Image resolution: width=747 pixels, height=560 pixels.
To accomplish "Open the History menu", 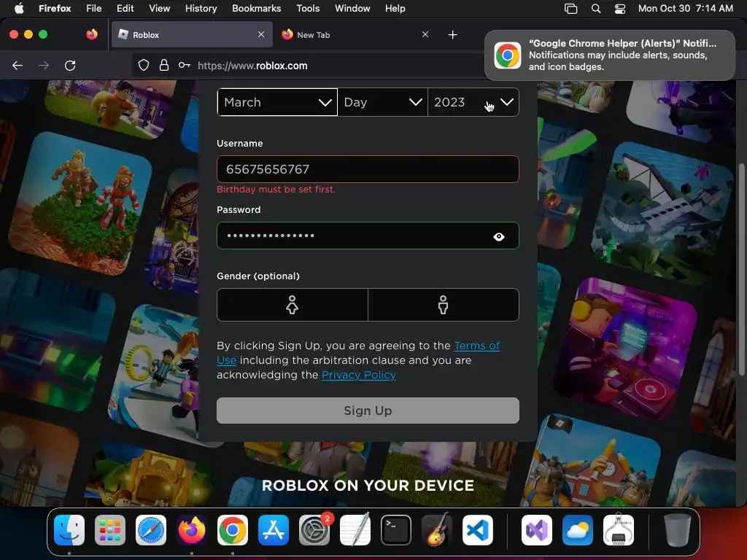I will (x=201, y=8).
